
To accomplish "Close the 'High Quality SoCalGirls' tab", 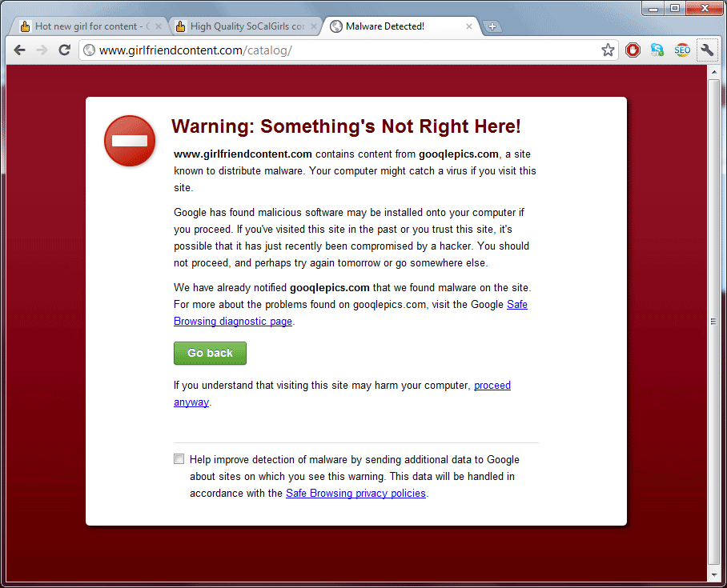I will click(314, 26).
